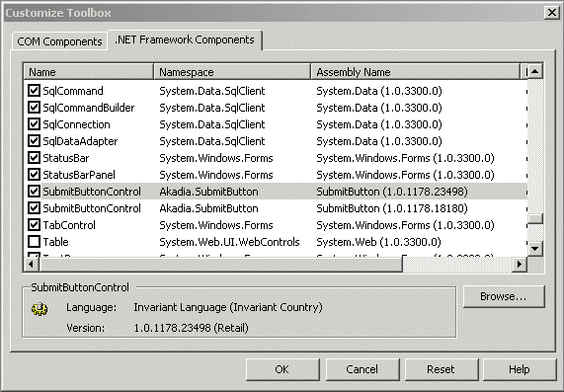Switch to the COM Components tab
Image resolution: width=564 pixels, height=392 pixels.
click(x=59, y=41)
